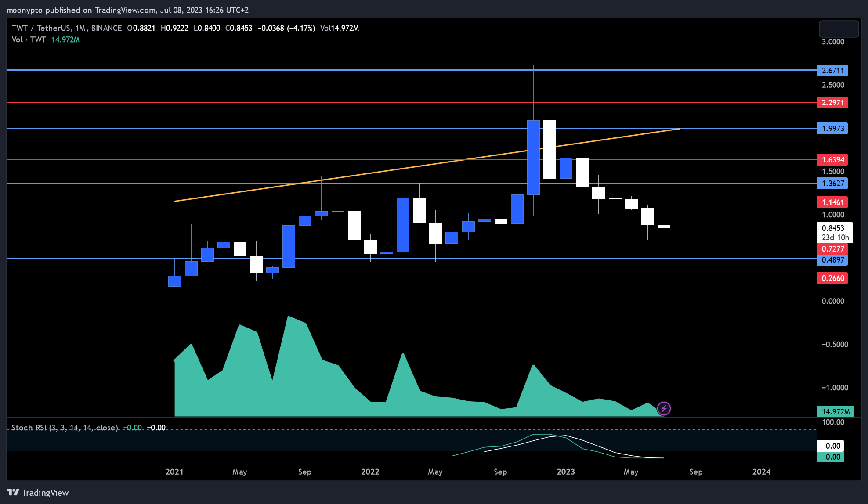Click the 2023 time axis label
The width and height of the screenshot is (868, 504).
click(x=566, y=472)
